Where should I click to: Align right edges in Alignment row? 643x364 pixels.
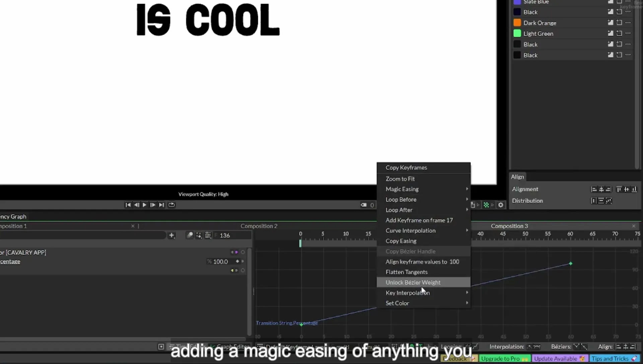click(x=609, y=189)
